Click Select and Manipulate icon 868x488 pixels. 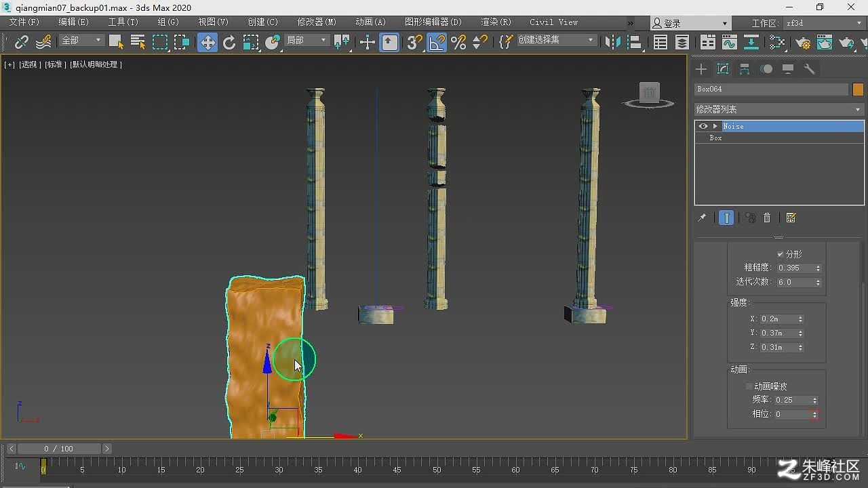(x=367, y=42)
